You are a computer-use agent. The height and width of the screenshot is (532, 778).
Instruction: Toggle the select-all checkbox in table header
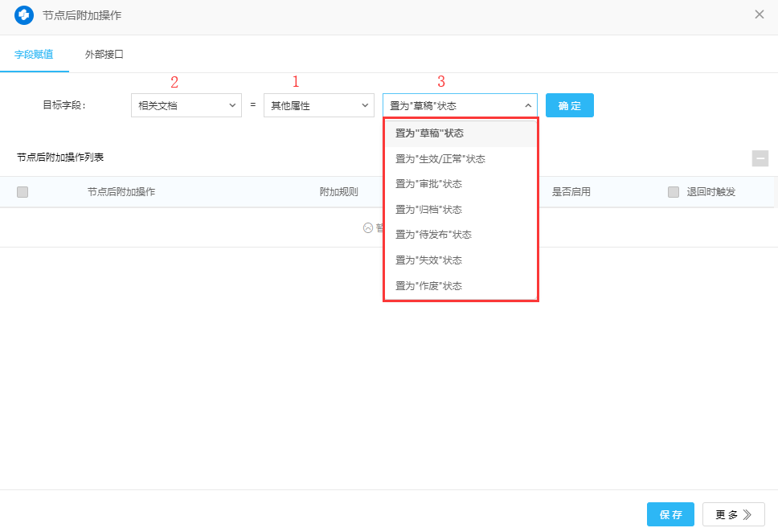pos(23,192)
